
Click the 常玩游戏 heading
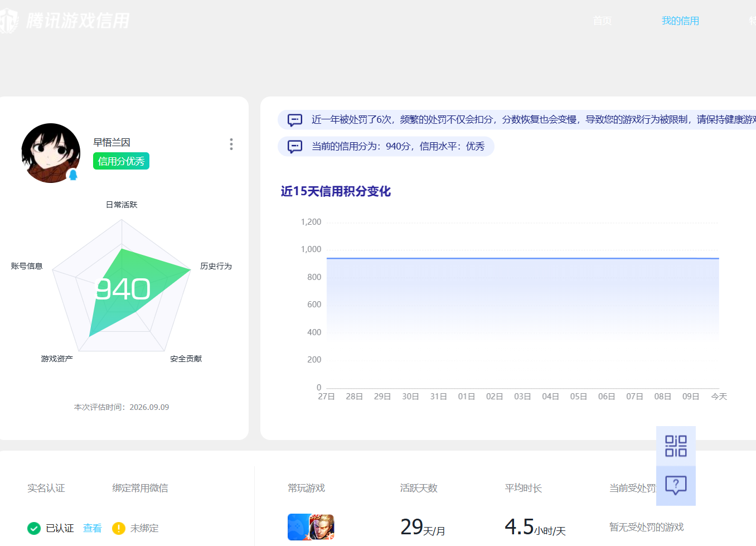click(307, 488)
